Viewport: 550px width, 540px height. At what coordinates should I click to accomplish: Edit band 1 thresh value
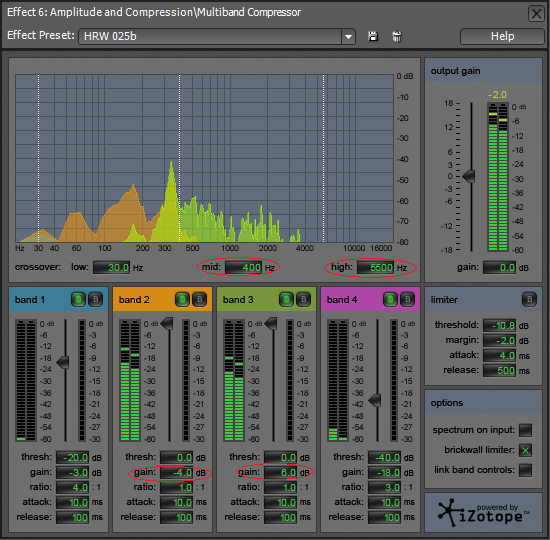pyautogui.click(x=72, y=458)
